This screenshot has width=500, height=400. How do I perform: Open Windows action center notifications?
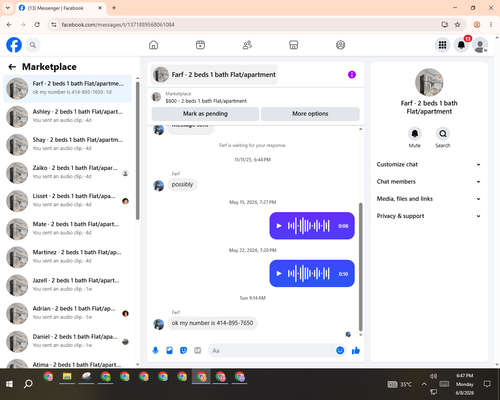pos(487,384)
